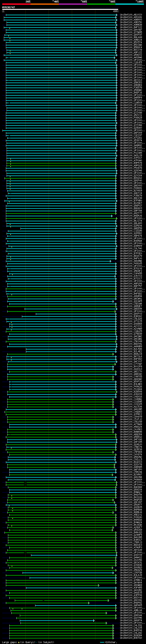The width and height of the screenshot is (146, 644).
Task: Select the query name AV636747
Action: 8,7
